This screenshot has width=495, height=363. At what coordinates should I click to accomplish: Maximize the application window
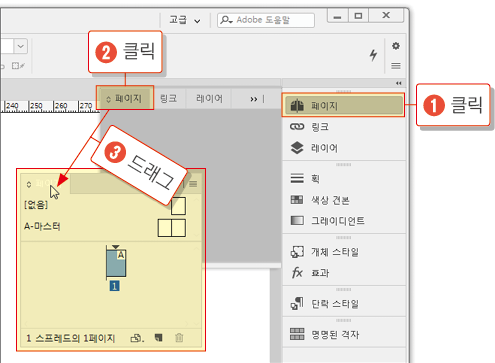(358, 15)
